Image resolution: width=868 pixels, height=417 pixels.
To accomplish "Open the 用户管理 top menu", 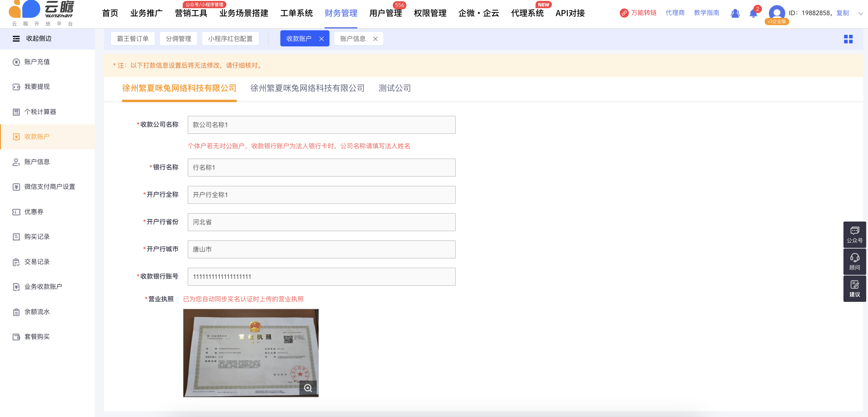I will (x=385, y=13).
